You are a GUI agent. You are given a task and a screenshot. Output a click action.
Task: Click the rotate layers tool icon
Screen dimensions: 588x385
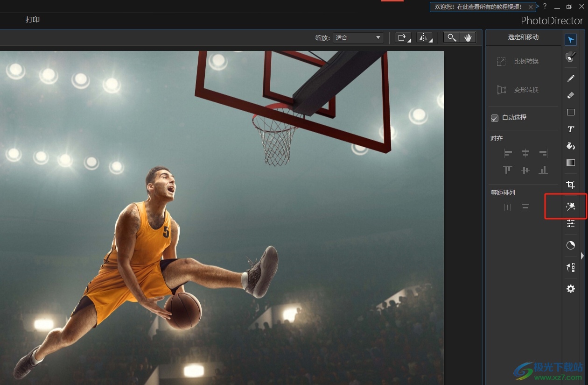(570, 267)
